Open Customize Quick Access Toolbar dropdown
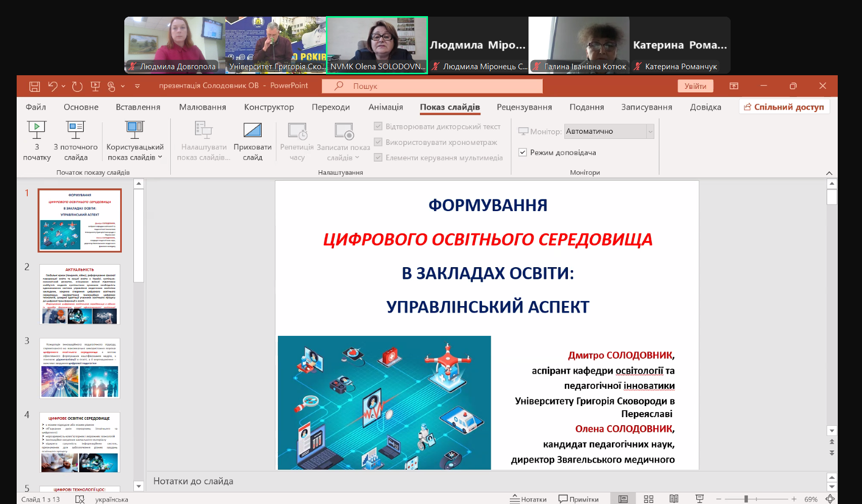 tap(137, 86)
